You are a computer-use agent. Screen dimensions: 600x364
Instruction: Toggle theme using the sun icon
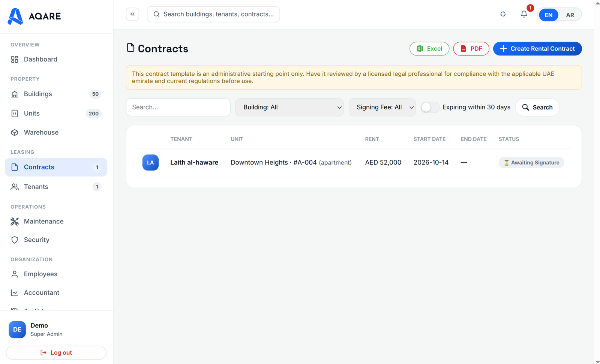(x=503, y=14)
